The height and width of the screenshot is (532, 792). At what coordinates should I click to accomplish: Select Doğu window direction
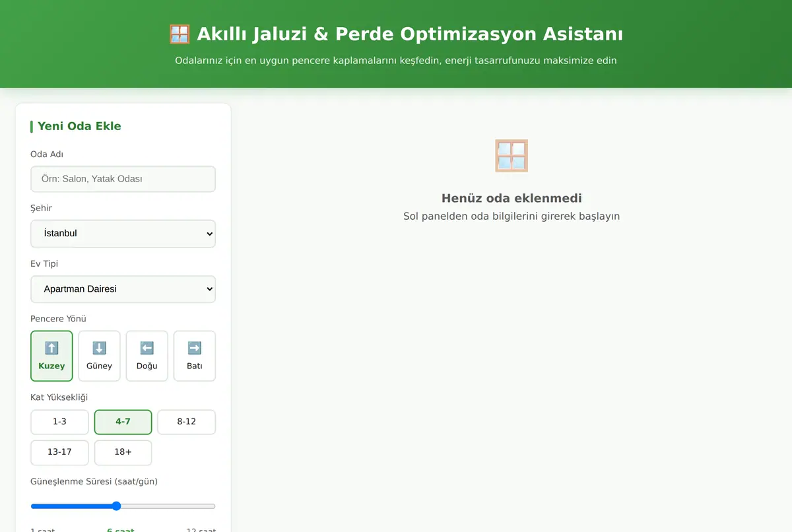click(x=147, y=356)
